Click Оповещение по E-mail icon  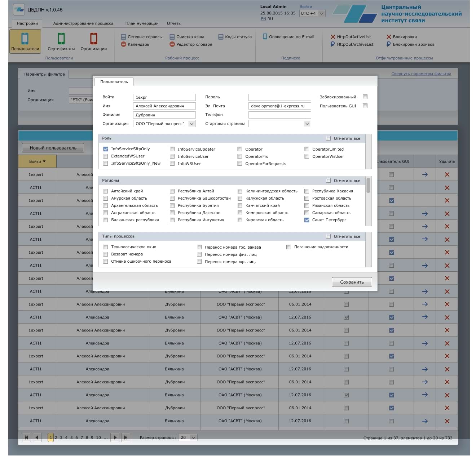point(265,37)
